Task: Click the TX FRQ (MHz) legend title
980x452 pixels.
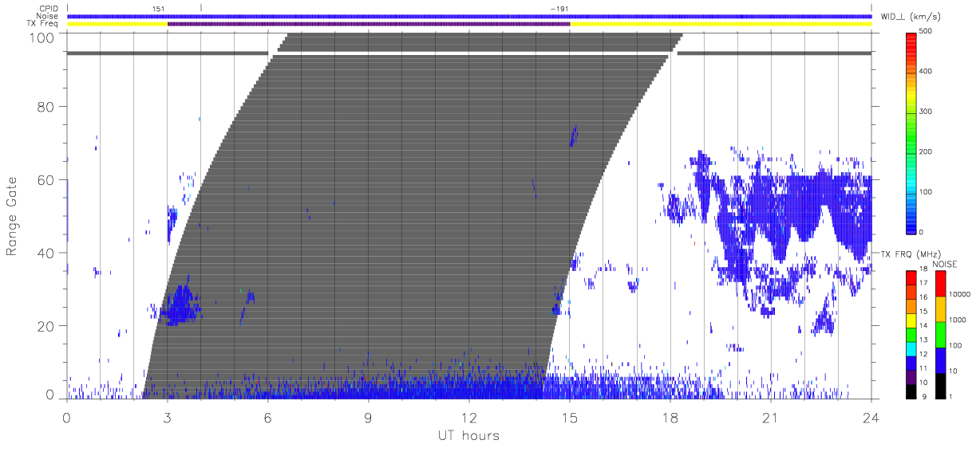Action: (x=910, y=254)
